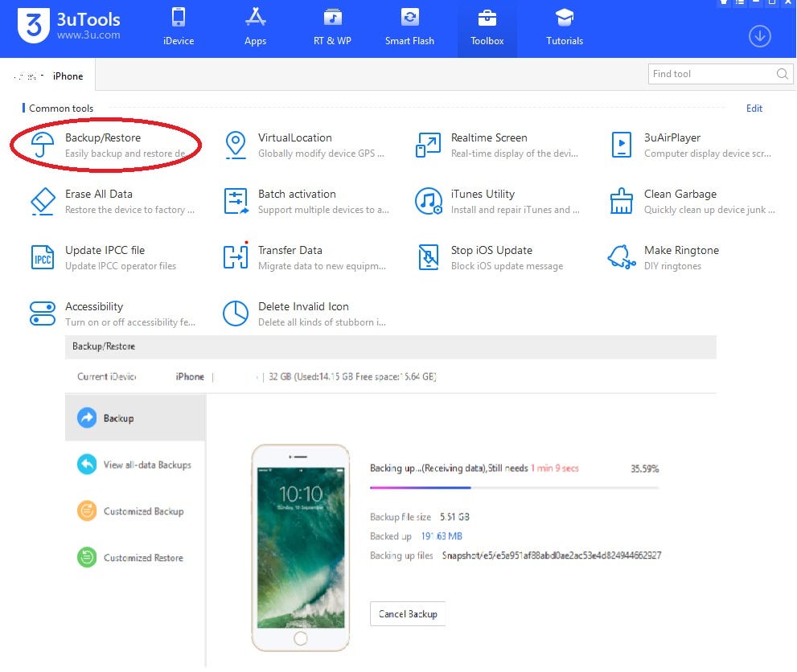Image resolution: width=797 pixels, height=672 pixels.
Task: Open the Tutorials section
Action: coord(563,28)
